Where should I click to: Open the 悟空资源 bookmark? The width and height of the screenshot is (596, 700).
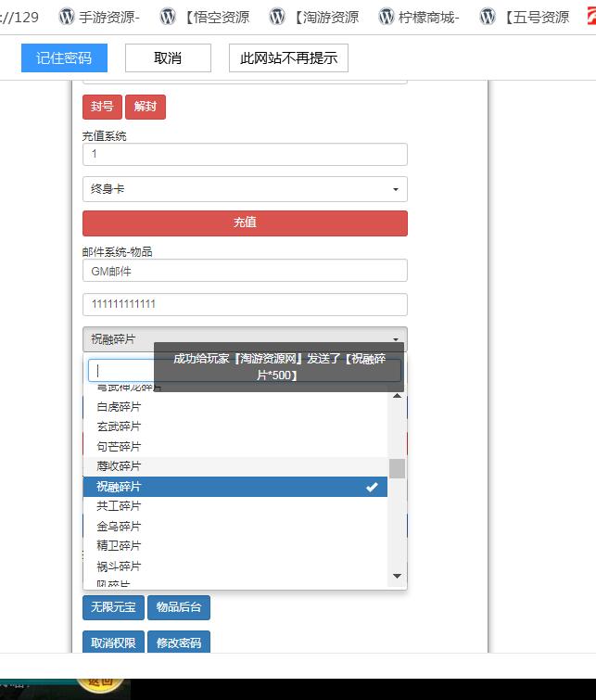[x=205, y=17]
